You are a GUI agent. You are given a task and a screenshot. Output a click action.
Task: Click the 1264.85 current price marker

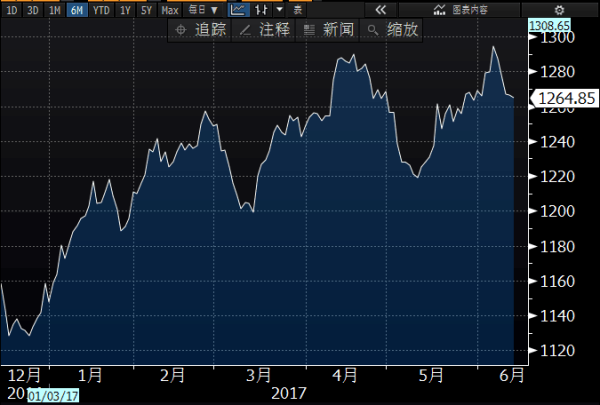click(x=565, y=98)
